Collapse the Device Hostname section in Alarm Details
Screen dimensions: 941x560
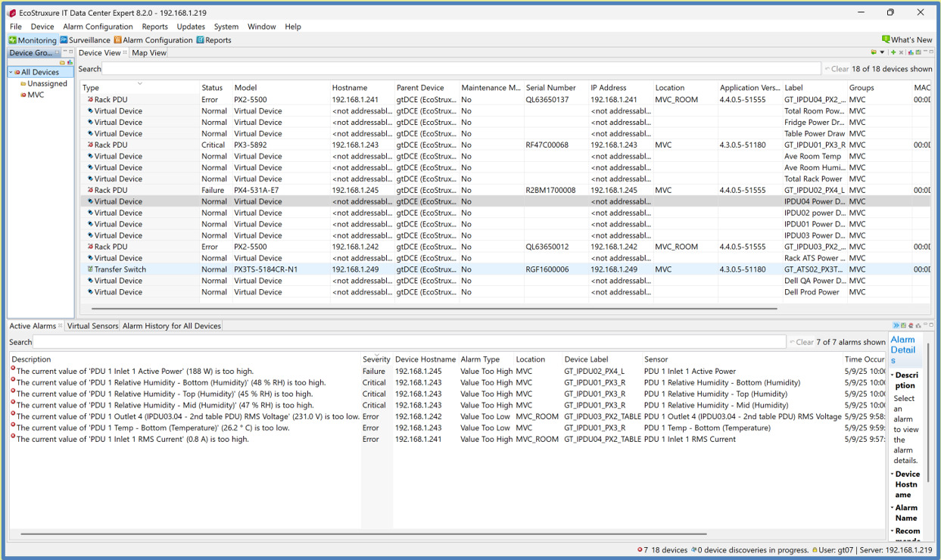coord(892,474)
